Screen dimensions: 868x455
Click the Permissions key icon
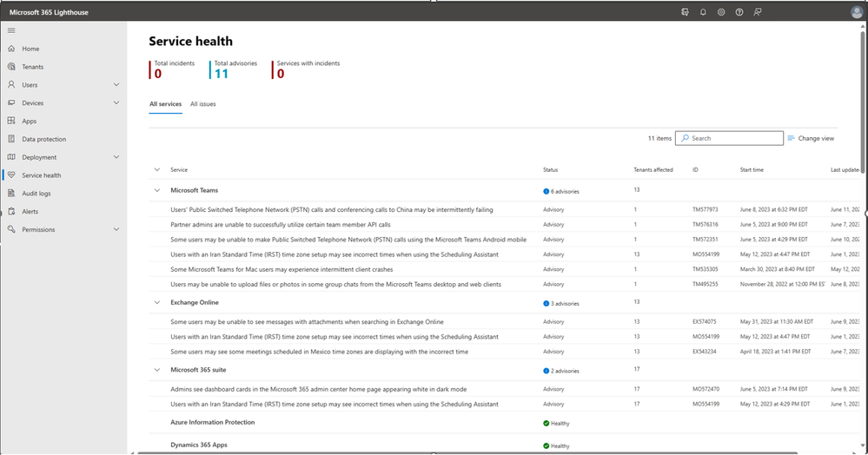click(11, 229)
